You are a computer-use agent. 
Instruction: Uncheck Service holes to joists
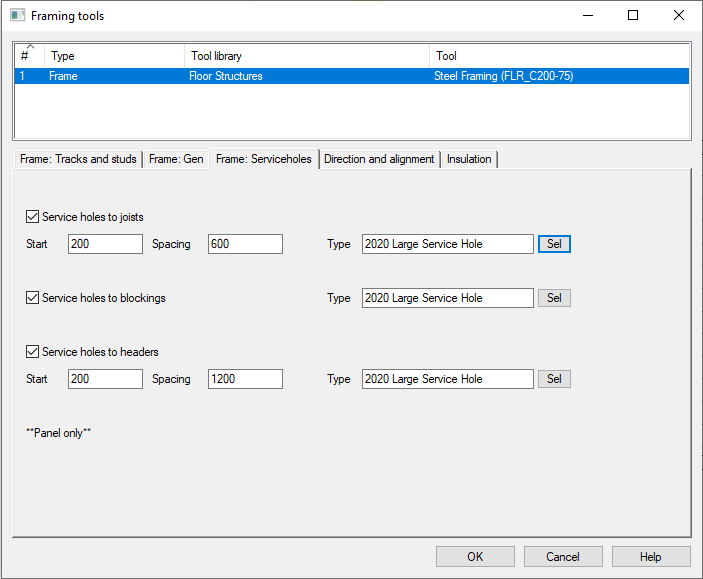pyautogui.click(x=33, y=217)
